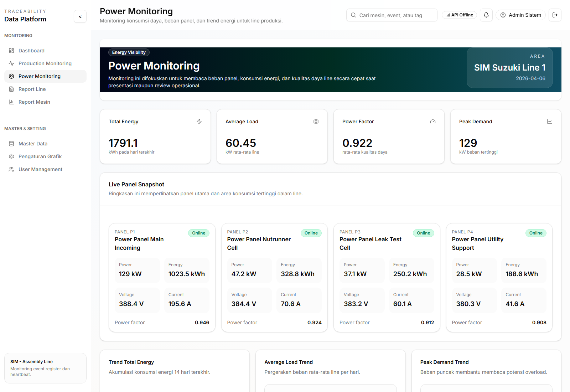Viewport: 570px width, 392px height.
Task: Click 1023.5 kWh energy value
Action: (x=187, y=274)
